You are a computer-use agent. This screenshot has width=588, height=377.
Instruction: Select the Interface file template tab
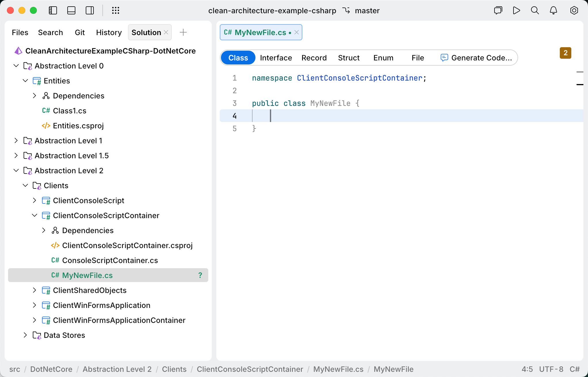tap(276, 58)
